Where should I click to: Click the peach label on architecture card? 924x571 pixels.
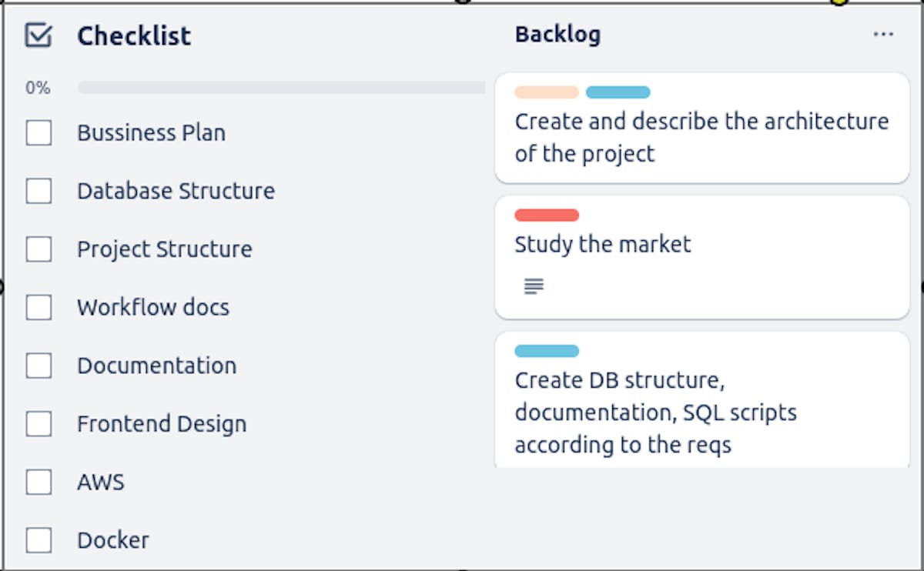click(547, 92)
